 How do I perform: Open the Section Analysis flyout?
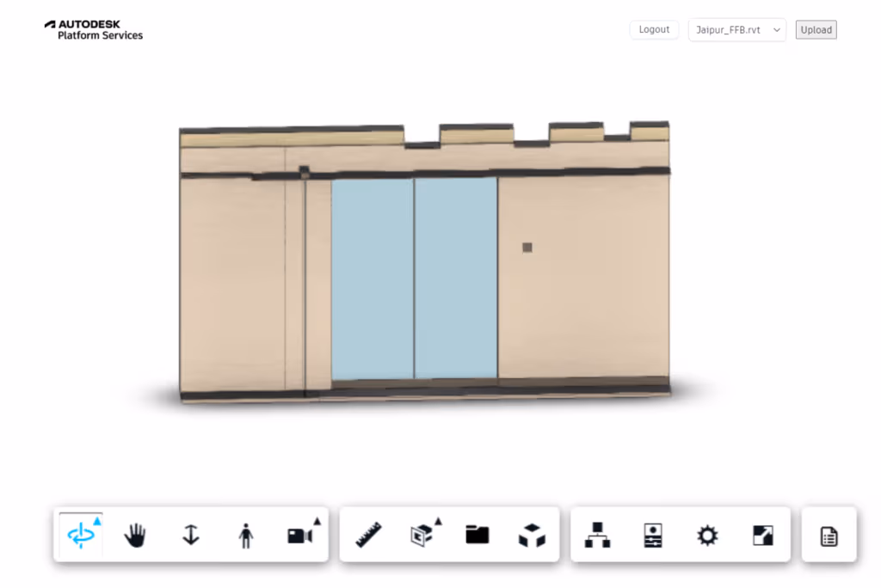click(422, 536)
